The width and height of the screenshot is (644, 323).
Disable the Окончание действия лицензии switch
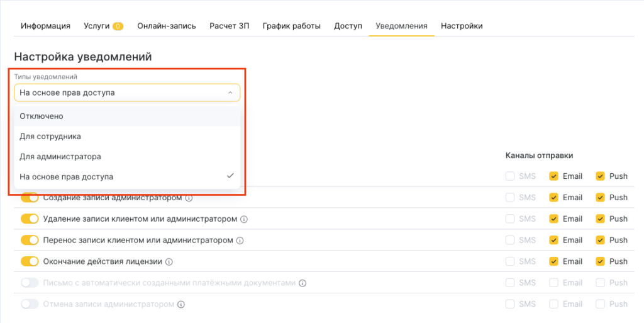(x=30, y=261)
